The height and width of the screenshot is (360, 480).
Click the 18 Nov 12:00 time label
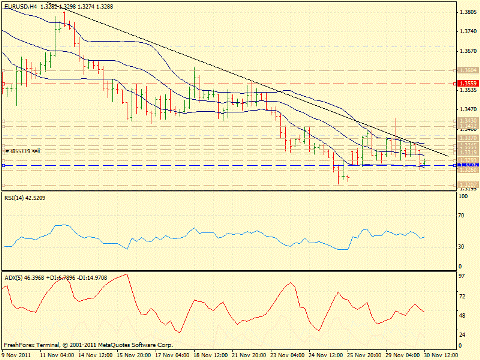point(211,355)
